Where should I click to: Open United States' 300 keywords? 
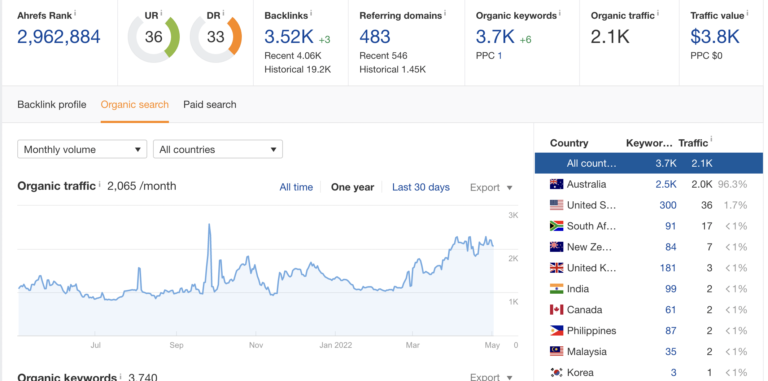click(668, 205)
